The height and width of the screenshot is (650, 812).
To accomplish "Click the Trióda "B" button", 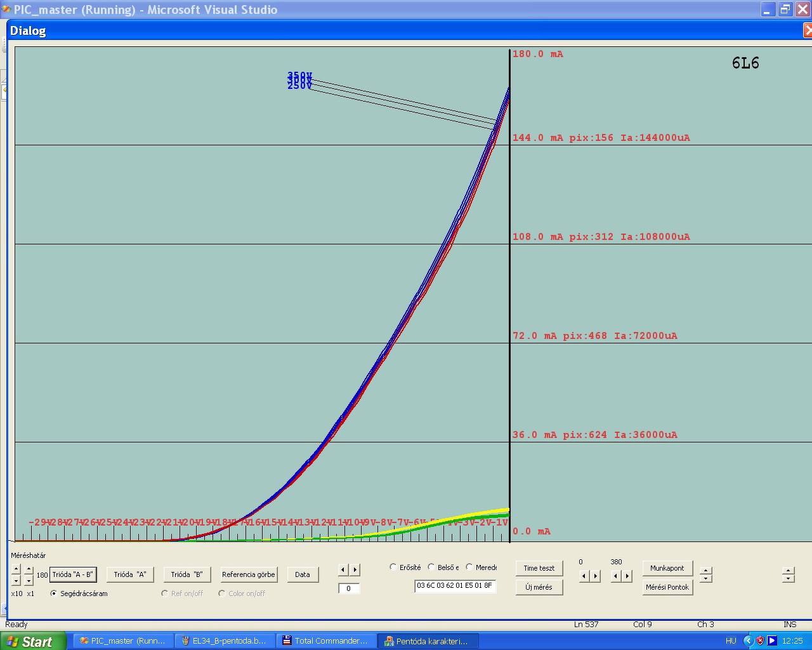I will (187, 574).
